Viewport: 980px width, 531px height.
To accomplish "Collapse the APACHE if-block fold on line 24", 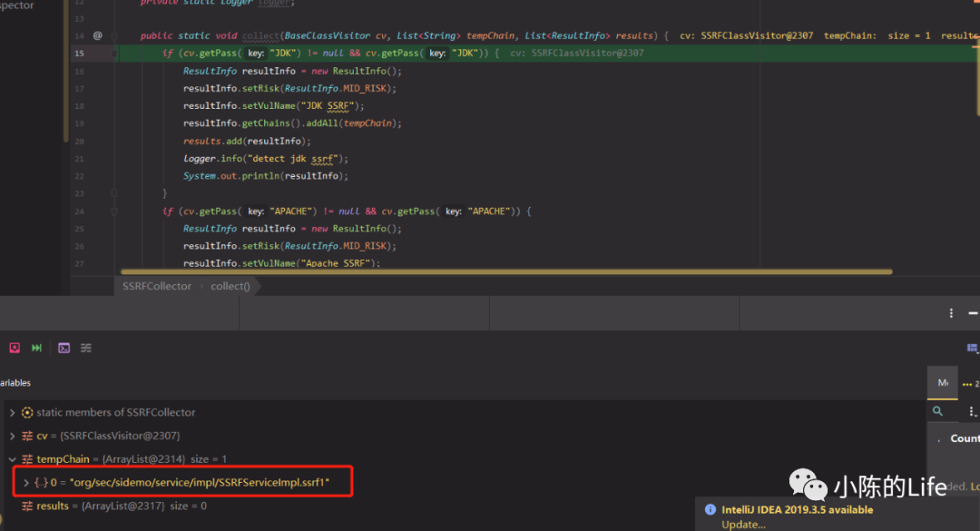I will [x=114, y=211].
